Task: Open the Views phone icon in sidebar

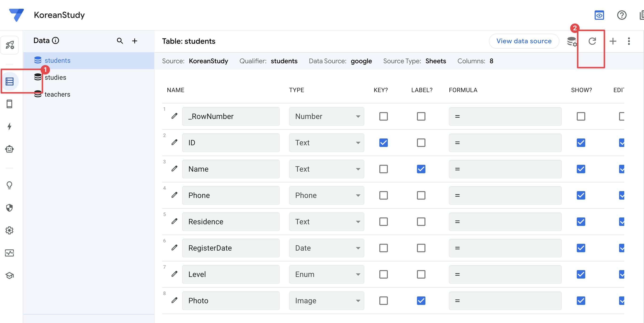Action: [9, 104]
